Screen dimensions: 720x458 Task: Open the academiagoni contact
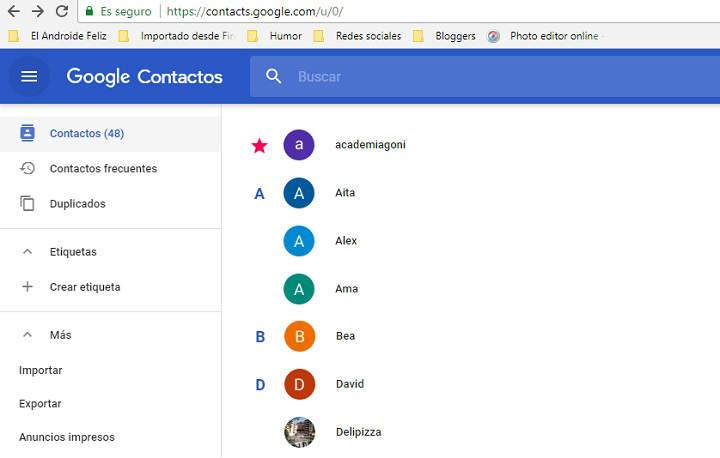coord(371,145)
